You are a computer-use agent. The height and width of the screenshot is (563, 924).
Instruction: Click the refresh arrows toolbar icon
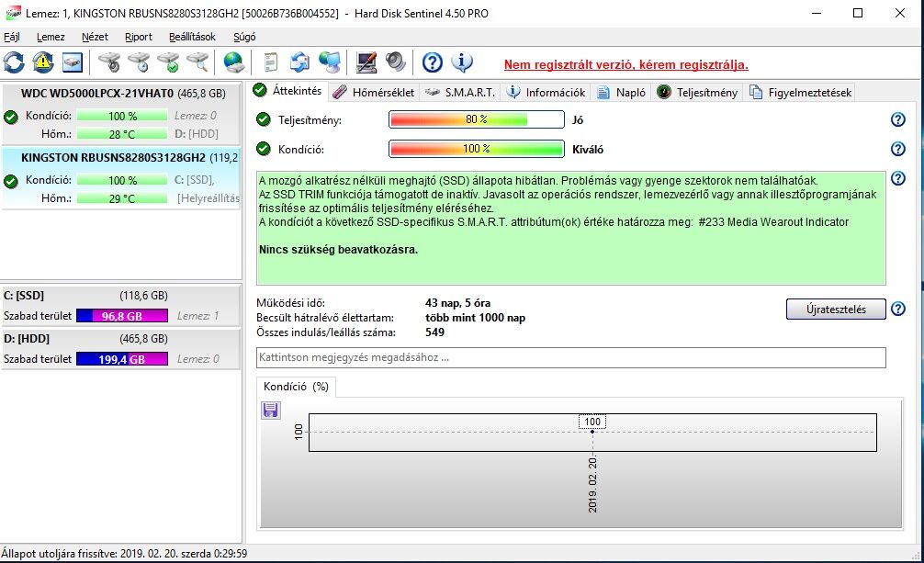14,62
